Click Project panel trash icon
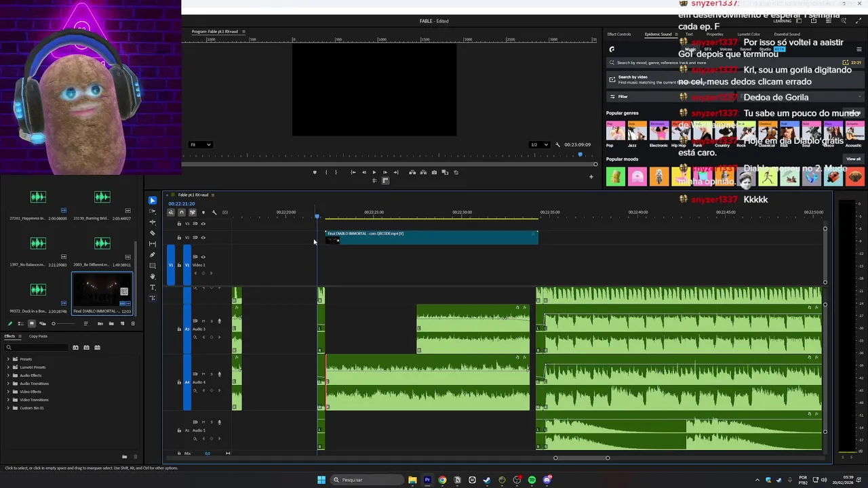868x488 pixels. [x=133, y=323]
